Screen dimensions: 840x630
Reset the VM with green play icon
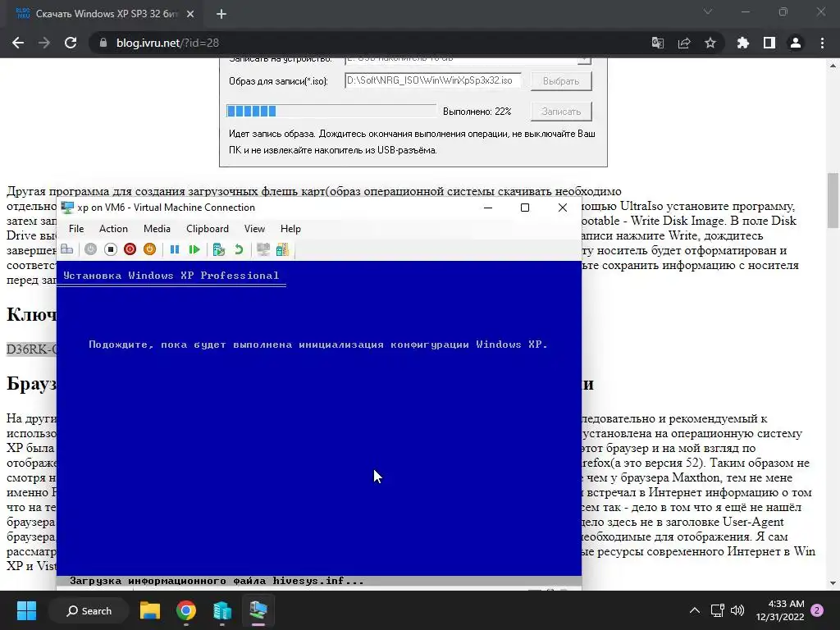(194, 249)
